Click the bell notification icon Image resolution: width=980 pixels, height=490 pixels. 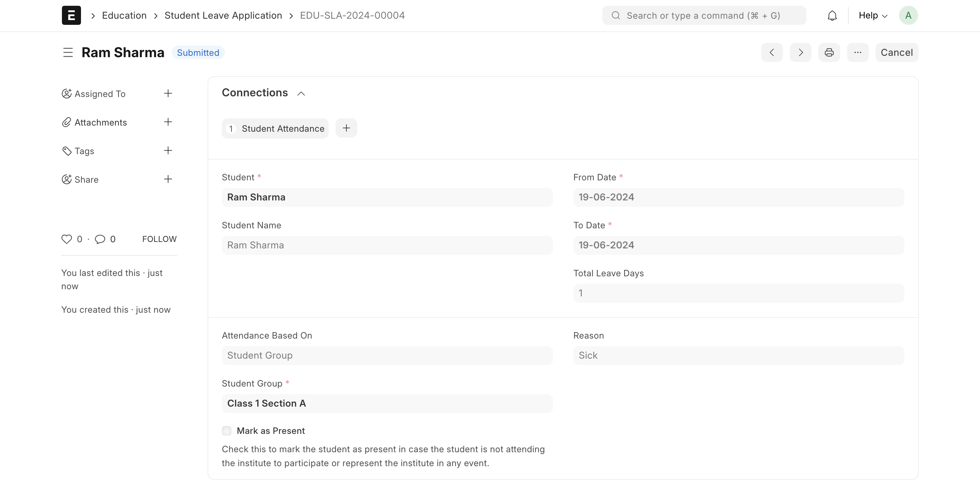832,15
